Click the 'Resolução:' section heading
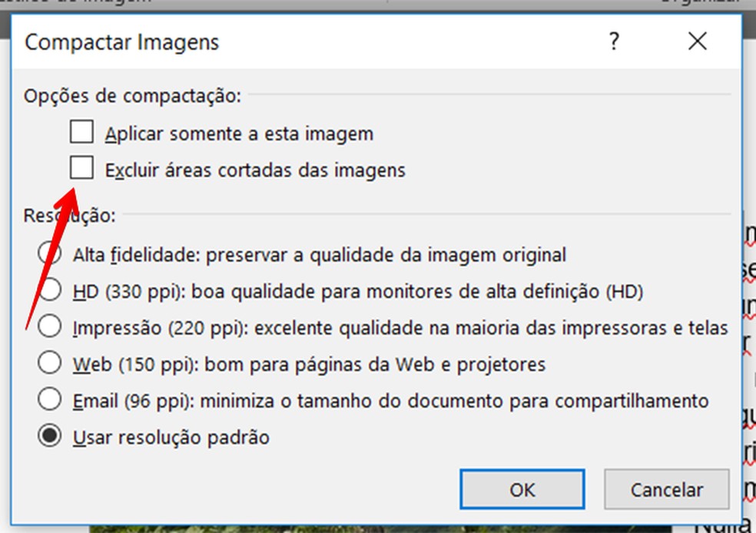The height and width of the screenshot is (533, 756). coord(70,215)
